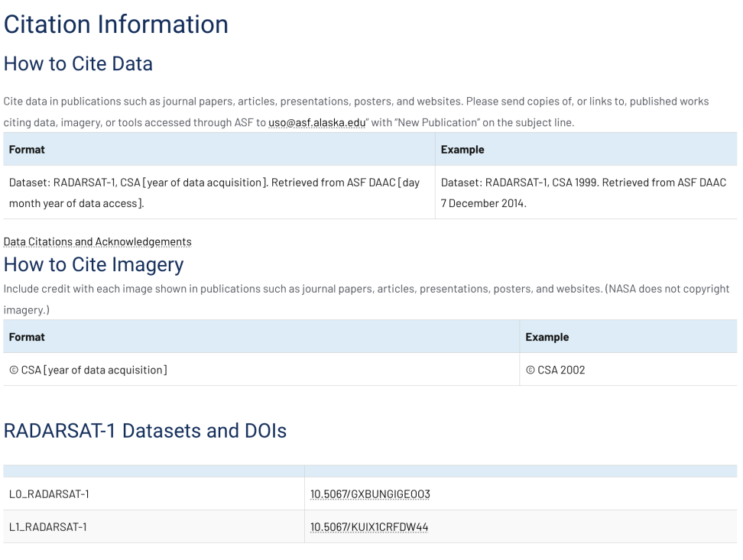Click data format cell starting 'Dataset: RADARSAT-1, CSA [year'

[219, 193]
